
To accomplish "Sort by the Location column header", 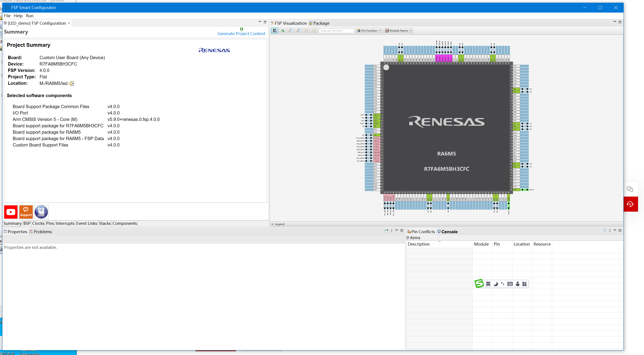I will click(522, 244).
